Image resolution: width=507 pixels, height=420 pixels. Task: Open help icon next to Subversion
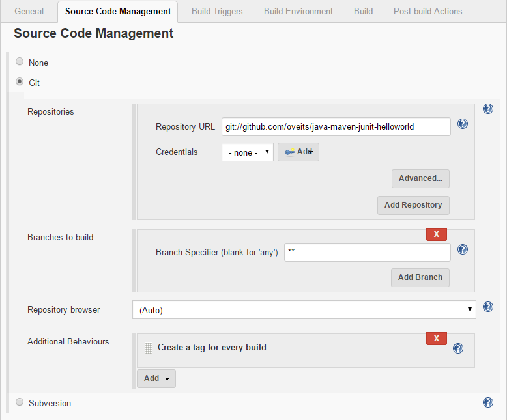487,402
